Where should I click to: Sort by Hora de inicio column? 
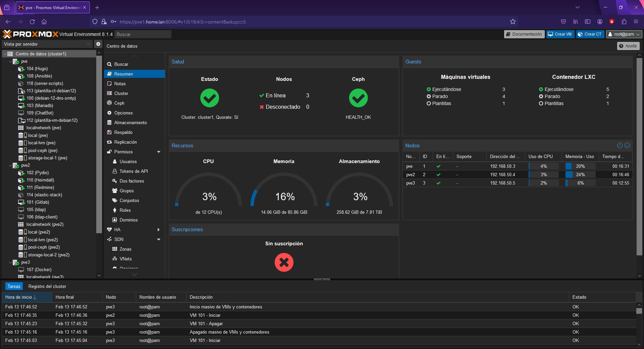pyautogui.click(x=27, y=297)
